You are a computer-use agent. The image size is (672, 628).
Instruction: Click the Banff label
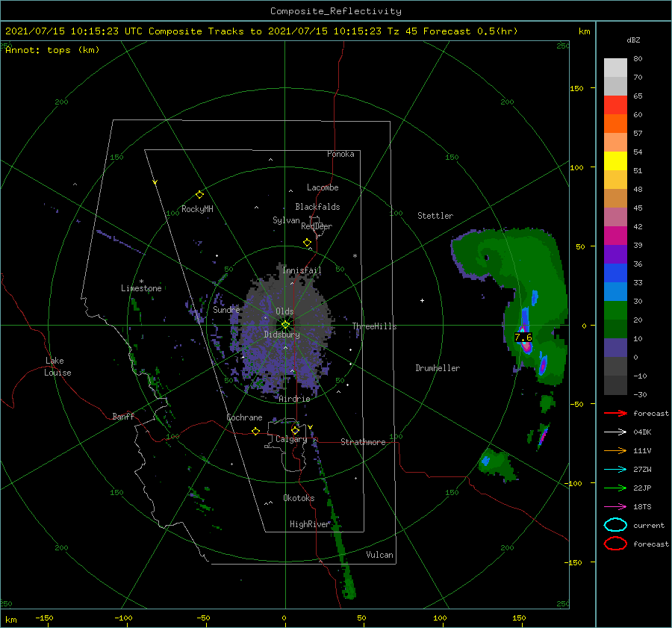click(x=123, y=416)
